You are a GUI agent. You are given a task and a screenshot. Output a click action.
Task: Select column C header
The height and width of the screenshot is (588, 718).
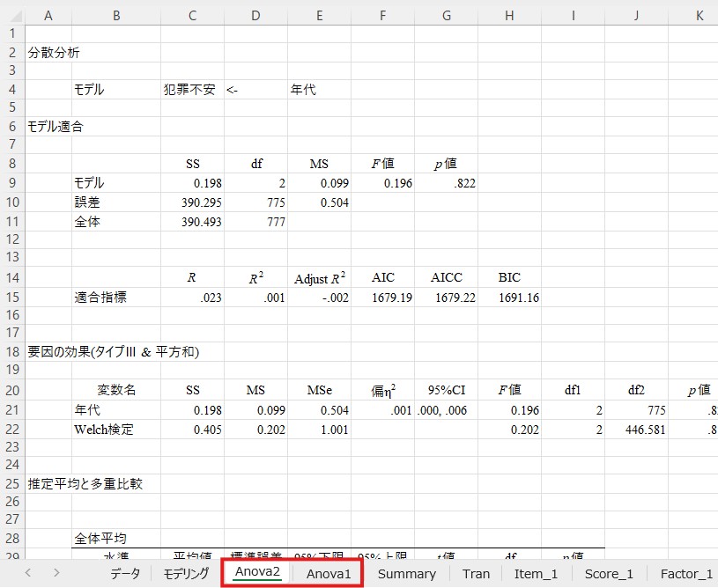(192, 15)
